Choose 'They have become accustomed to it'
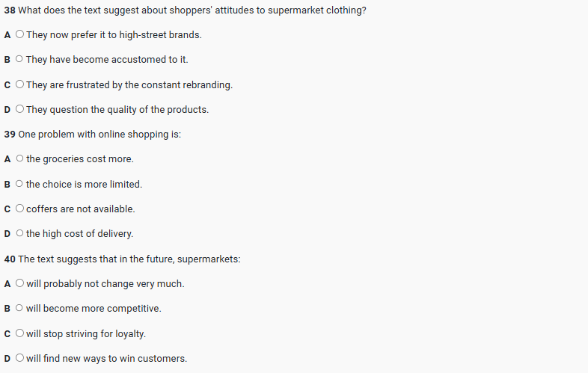The image size is (588, 373). coord(19,60)
